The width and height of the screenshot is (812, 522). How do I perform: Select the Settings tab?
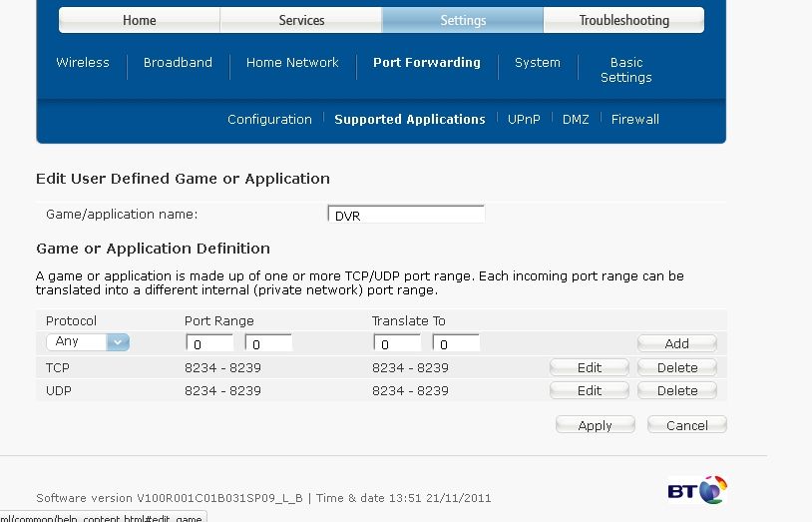click(463, 20)
